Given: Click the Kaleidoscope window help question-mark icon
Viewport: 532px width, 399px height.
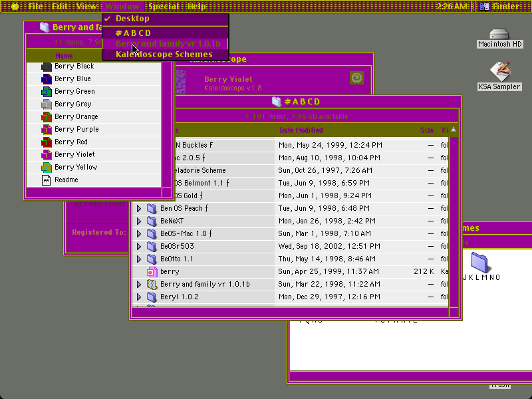Looking at the screenshot, I should (356, 78).
